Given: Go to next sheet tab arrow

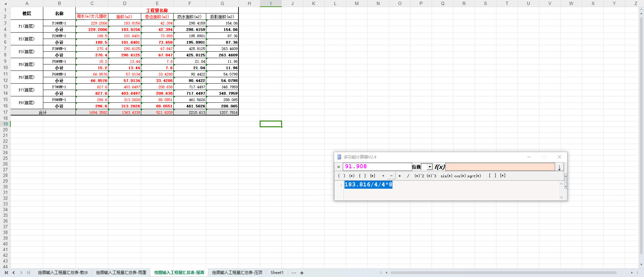Looking at the screenshot, I should (x=21, y=273).
